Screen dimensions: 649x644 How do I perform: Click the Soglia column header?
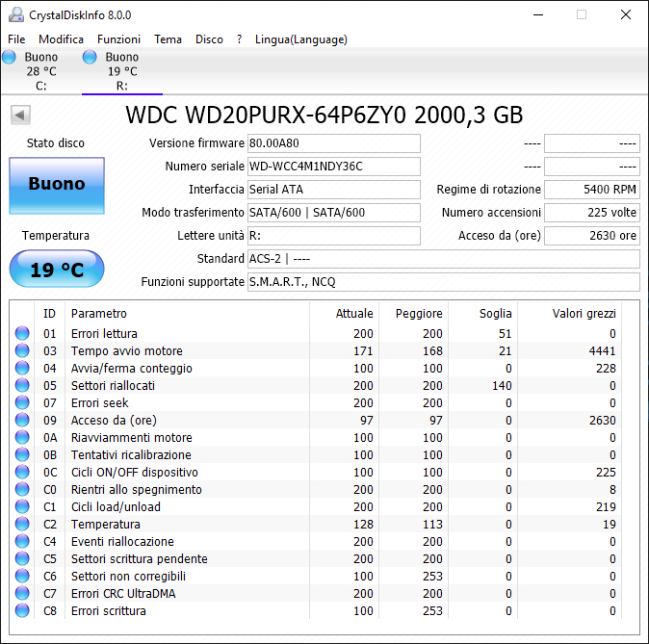(x=483, y=313)
